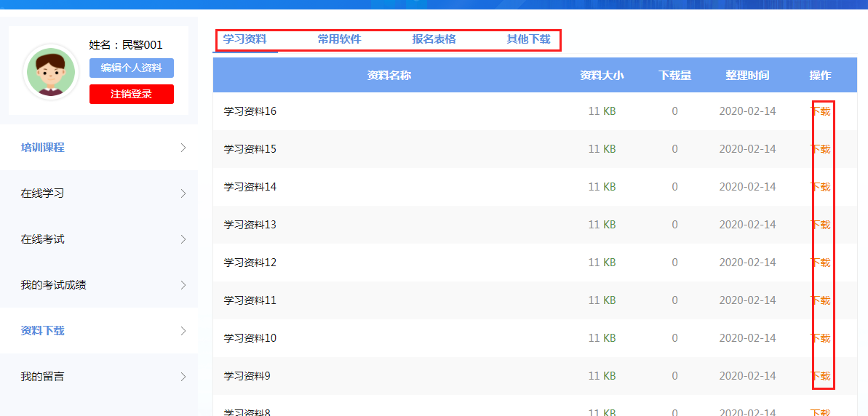Switch to the 其他下载 tab

coord(528,39)
